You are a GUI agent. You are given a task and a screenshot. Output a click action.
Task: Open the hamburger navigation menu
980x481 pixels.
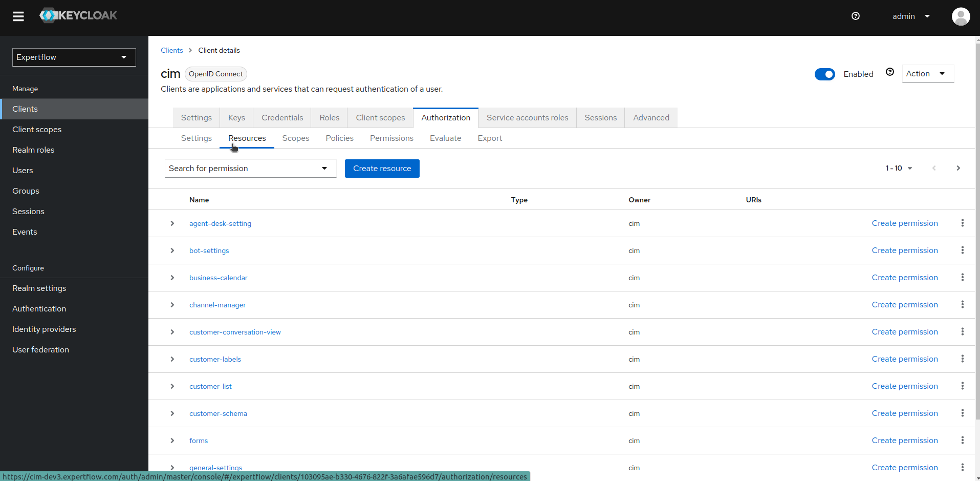[18, 16]
